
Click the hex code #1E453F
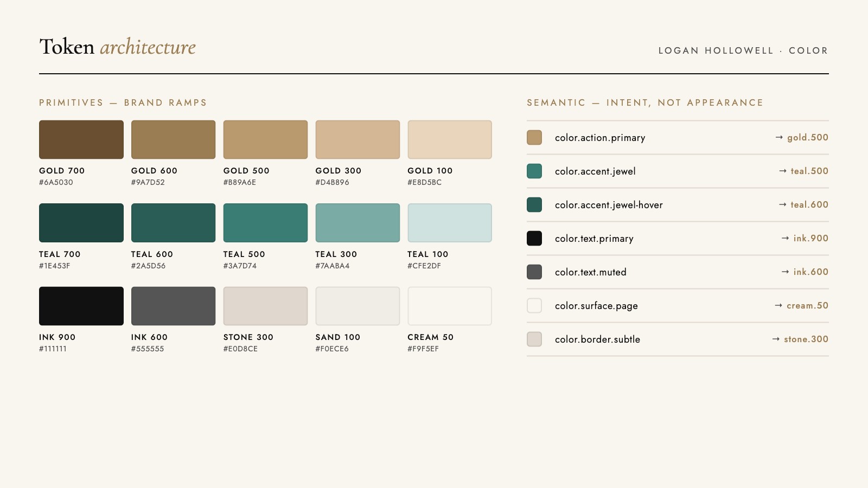click(55, 266)
